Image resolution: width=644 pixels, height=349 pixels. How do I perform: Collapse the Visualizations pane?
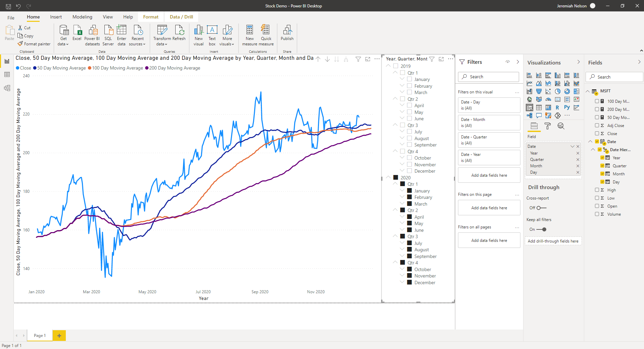(579, 62)
